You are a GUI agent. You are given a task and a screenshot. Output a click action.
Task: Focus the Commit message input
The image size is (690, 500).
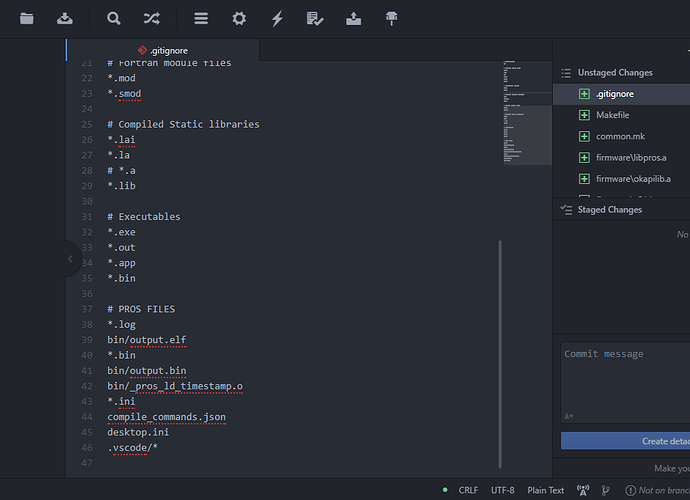pos(625,382)
